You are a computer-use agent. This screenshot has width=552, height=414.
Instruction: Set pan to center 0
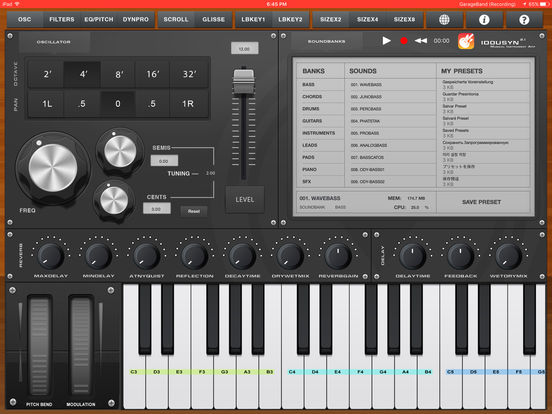click(118, 104)
